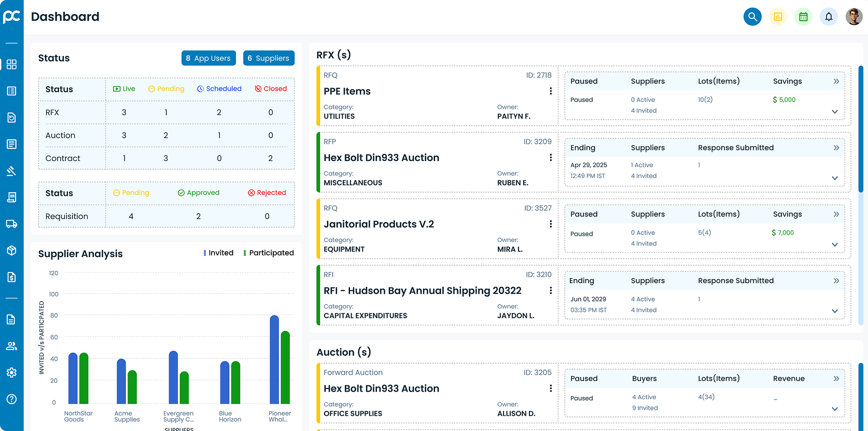Viewport: 868px width, 431px height.
Task: Toggle the Invited legend in Supplier Analysis
Action: (x=218, y=253)
